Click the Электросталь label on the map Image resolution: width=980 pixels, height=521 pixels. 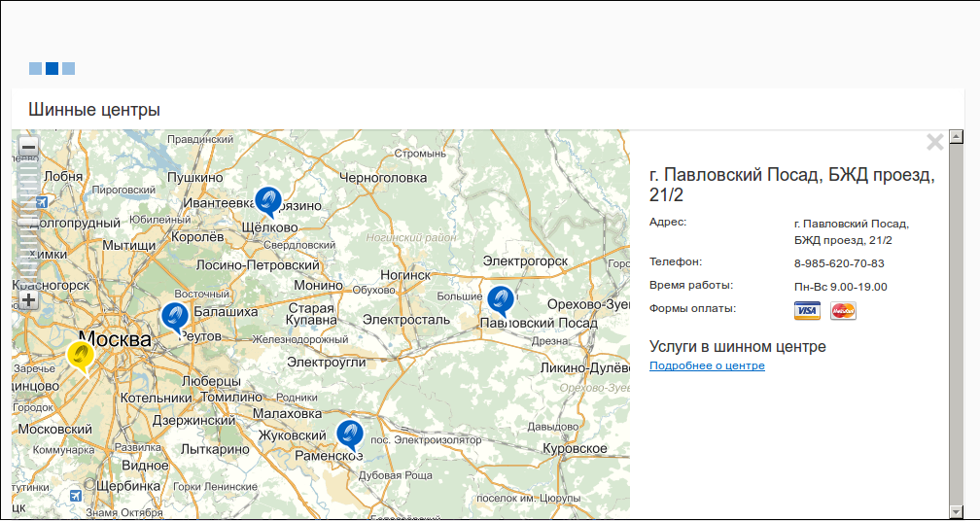tap(406, 320)
